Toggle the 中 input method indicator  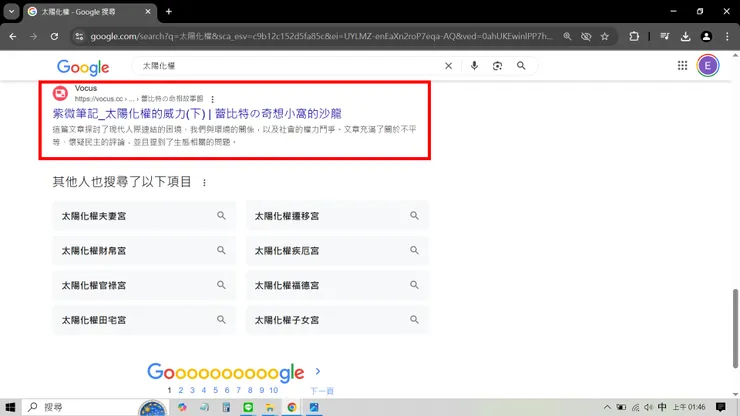tap(662, 407)
